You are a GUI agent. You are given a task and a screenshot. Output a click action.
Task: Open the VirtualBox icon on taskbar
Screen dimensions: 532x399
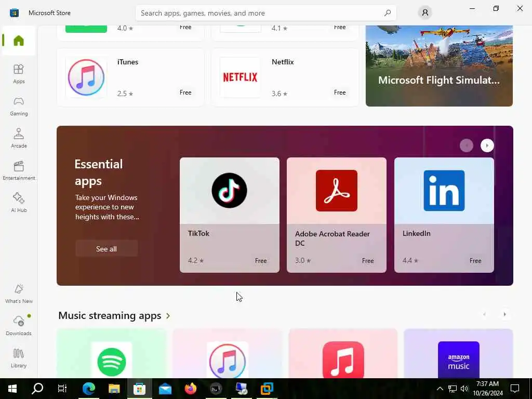(267, 389)
